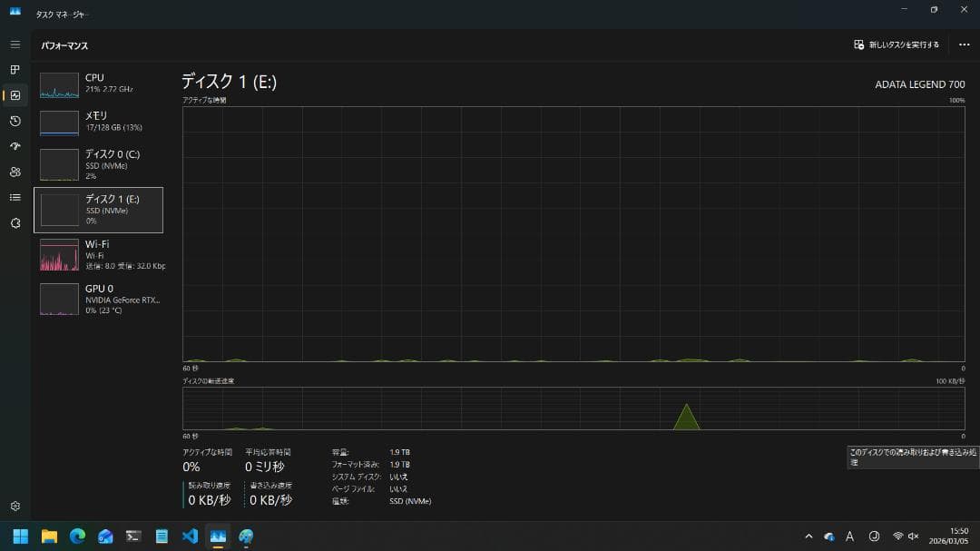Switch to the App history page
The image size is (980, 551).
(x=15, y=121)
